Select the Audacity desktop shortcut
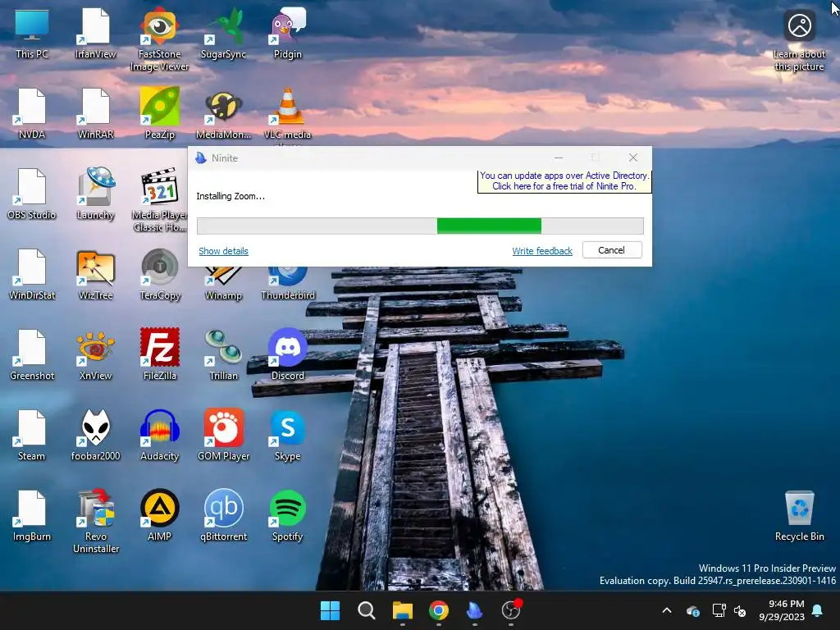 (x=160, y=435)
